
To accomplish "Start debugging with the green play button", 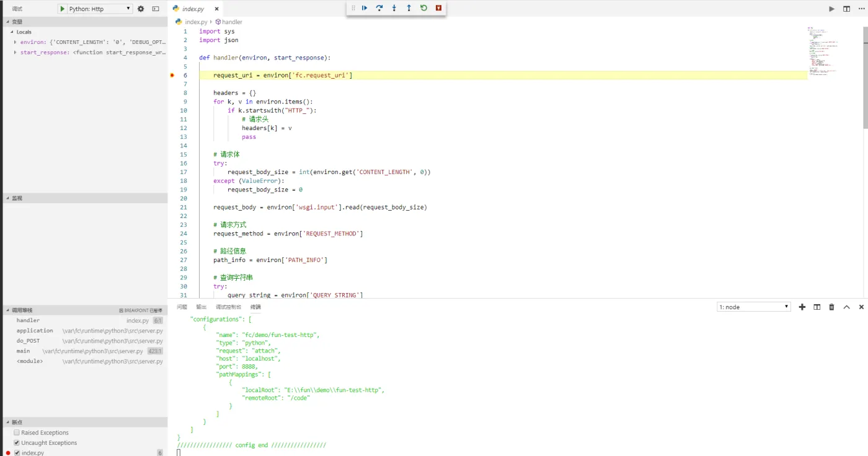I will 62,9.
